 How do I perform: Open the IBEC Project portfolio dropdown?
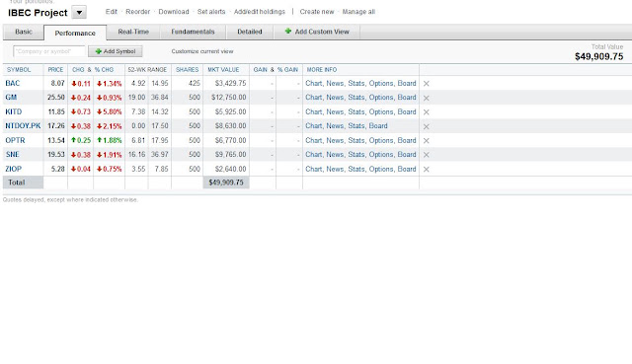79,13
